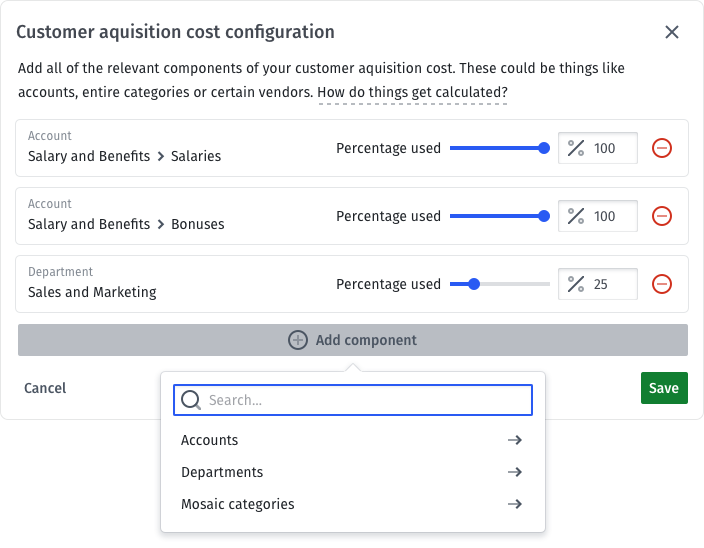Expand the Accounts submenu arrow
The image size is (704, 548).
pyautogui.click(x=515, y=440)
